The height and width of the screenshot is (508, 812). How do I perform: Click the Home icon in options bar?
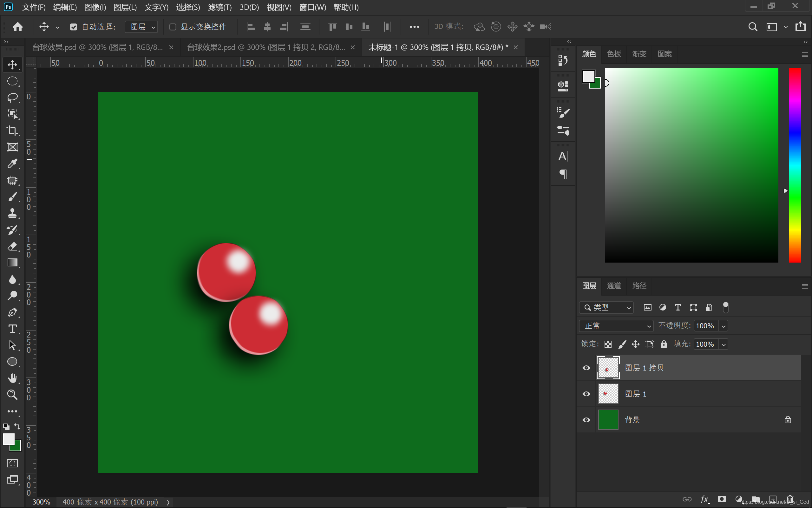point(18,27)
